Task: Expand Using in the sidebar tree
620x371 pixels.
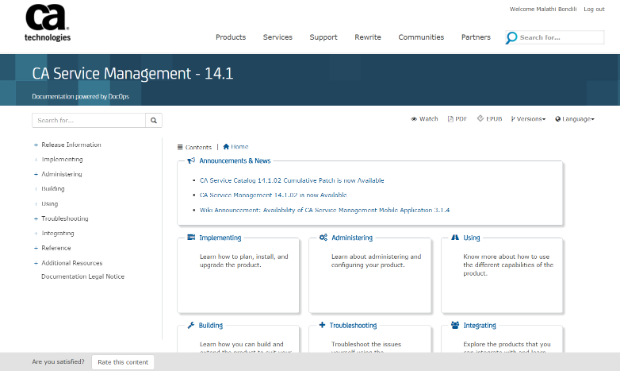Action: (x=36, y=204)
